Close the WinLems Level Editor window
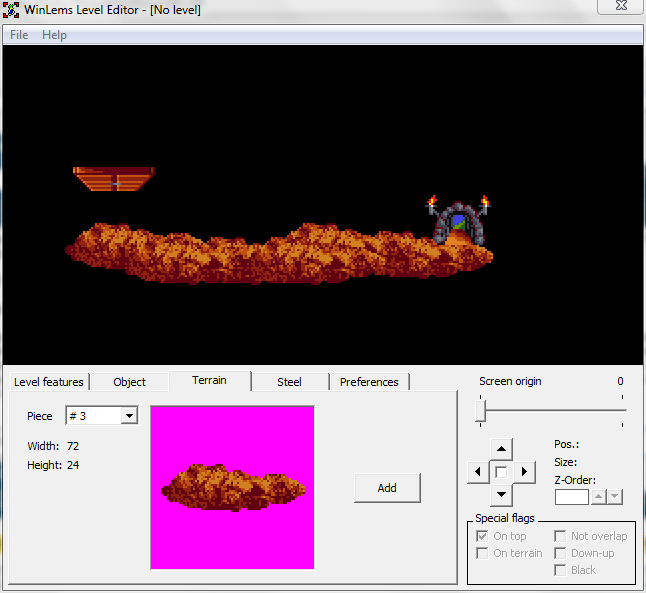This screenshot has height=593, width=646. pyautogui.click(x=620, y=6)
